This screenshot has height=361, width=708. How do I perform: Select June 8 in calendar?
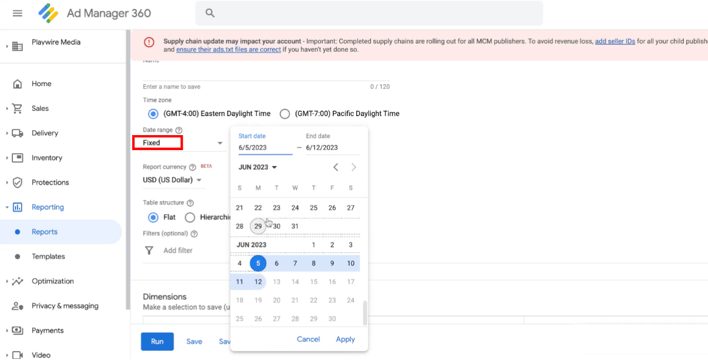[313, 263]
